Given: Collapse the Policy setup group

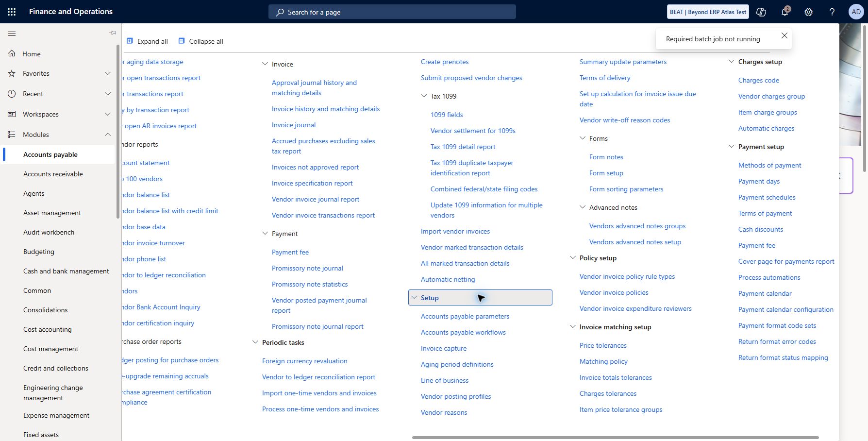Looking at the screenshot, I should click(x=573, y=258).
